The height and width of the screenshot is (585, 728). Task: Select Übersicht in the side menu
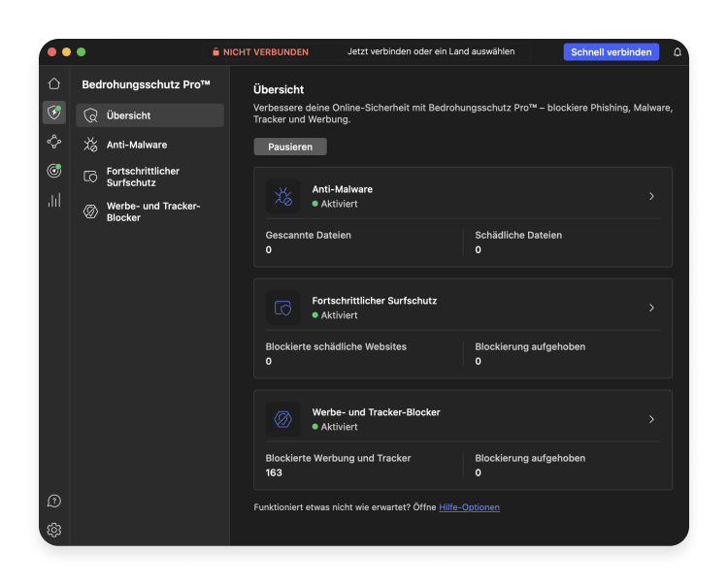(149, 115)
